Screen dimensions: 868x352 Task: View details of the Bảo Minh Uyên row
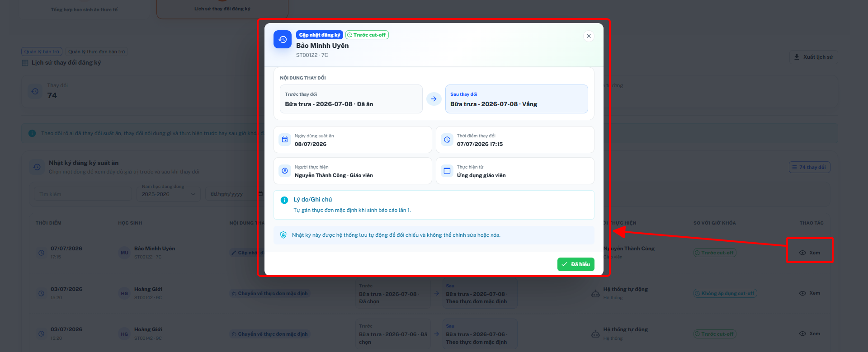[x=809, y=253]
